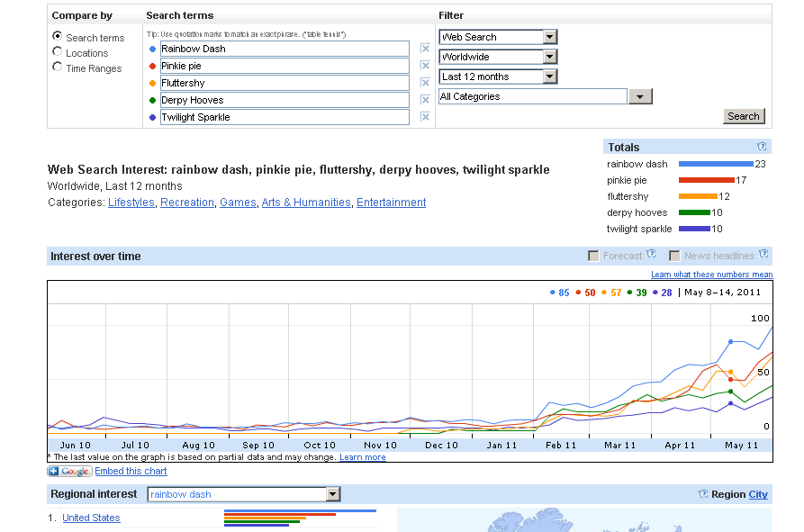Click the blue data point on the chart

(731, 341)
